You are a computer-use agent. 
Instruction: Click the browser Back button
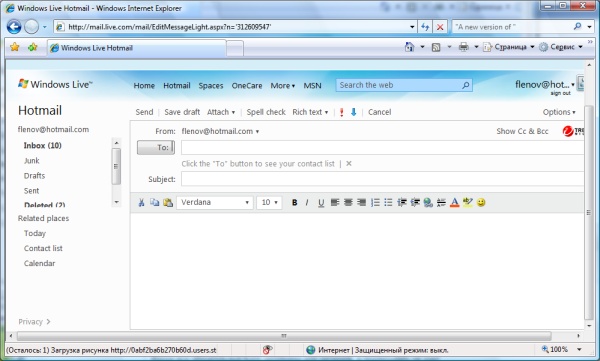(x=14, y=27)
